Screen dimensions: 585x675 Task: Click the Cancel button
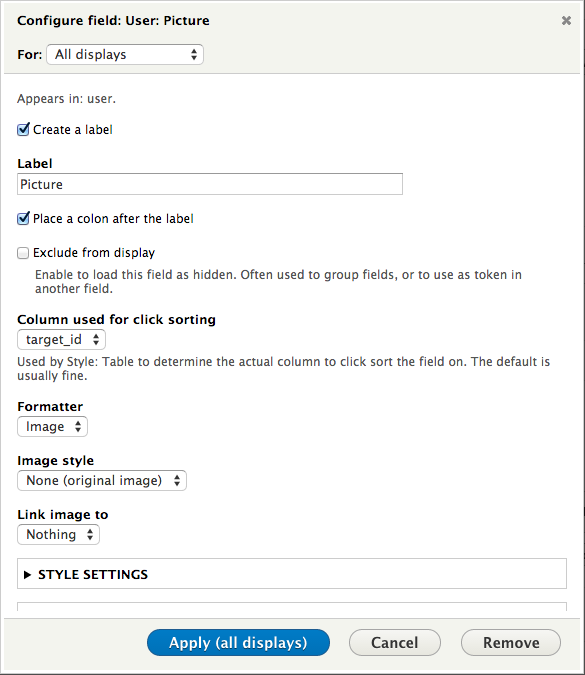[x=395, y=642]
